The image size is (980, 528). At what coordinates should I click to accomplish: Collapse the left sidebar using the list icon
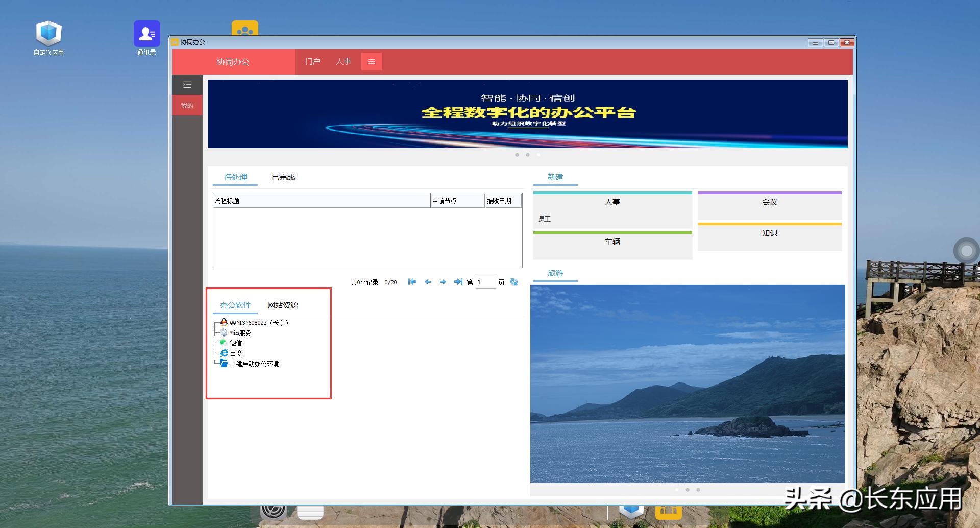pos(187,85)
